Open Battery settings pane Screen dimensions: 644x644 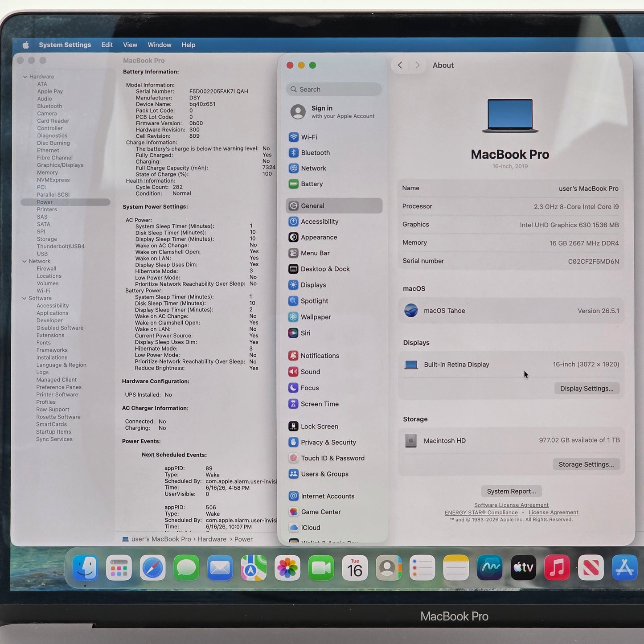tap(334, 184)
